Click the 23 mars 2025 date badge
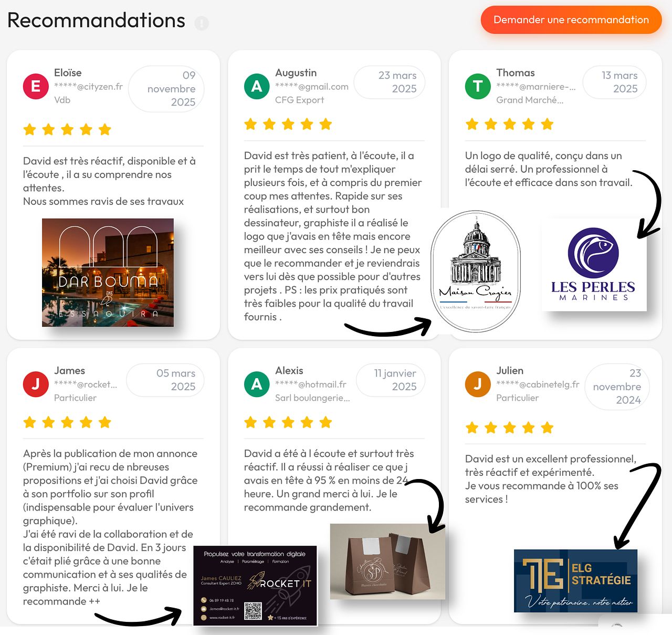Screen dimensions: 672x635 [x=390, y=82]
